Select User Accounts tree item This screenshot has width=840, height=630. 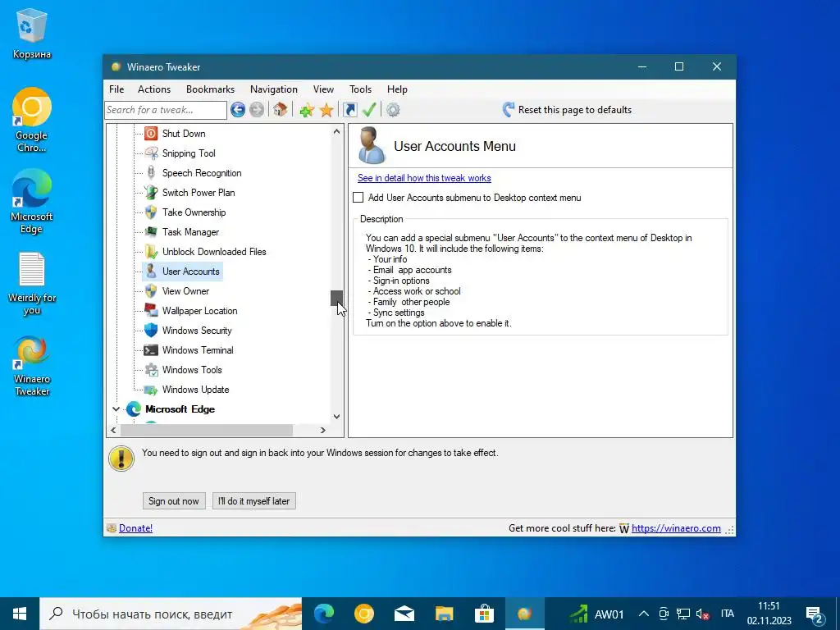click(x=182, y=271)
